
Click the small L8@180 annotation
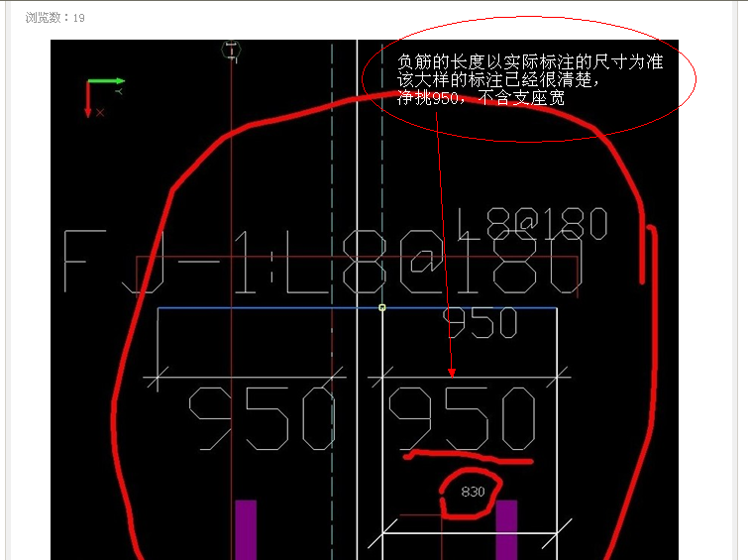coord(532,224)
